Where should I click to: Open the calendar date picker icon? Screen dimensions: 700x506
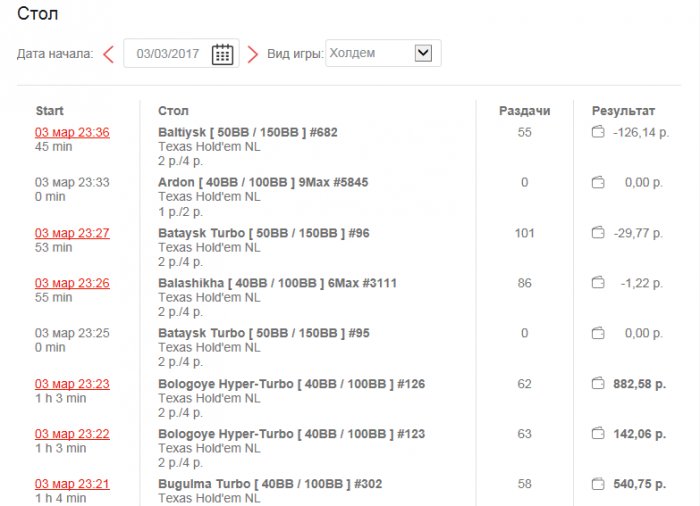point(222,54)
